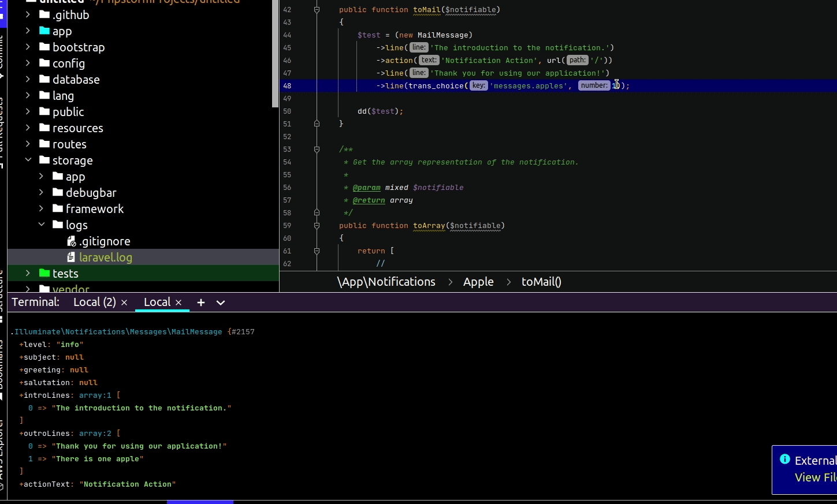Expand the tests folder
Screen dimensions: 837x504
click(27, 273)
